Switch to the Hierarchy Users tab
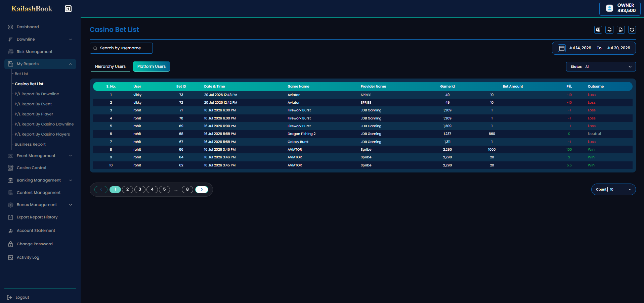This screenshot has width=644, height=303. click(x=110, y=66)
